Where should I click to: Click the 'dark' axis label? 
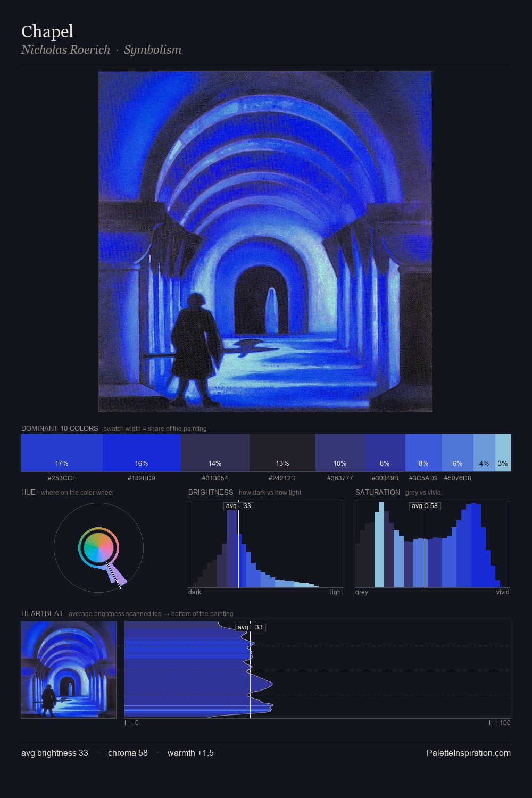[195, 592]
